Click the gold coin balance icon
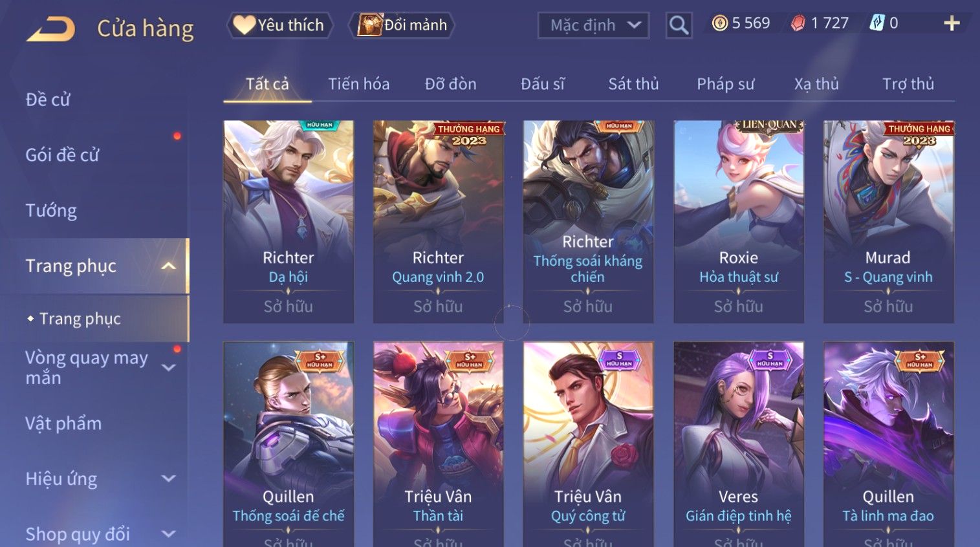Screen dimensions: 980x547 (719, 23)
